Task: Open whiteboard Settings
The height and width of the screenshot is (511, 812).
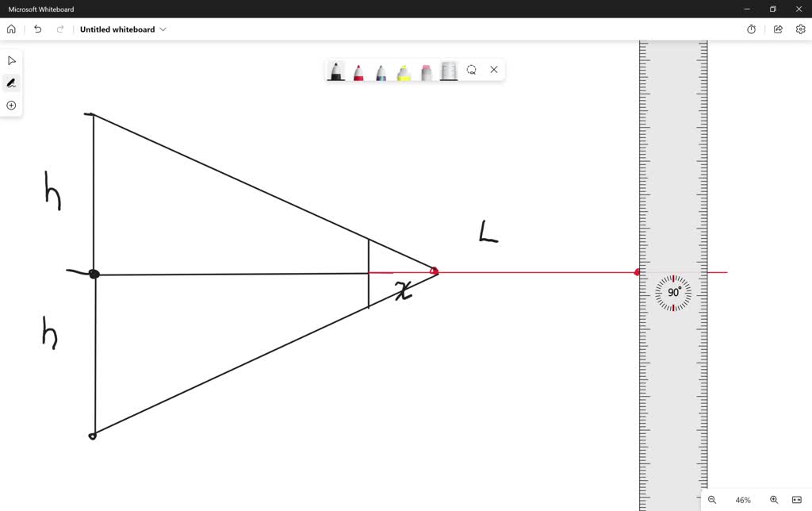Action: [x=800, y=29]
